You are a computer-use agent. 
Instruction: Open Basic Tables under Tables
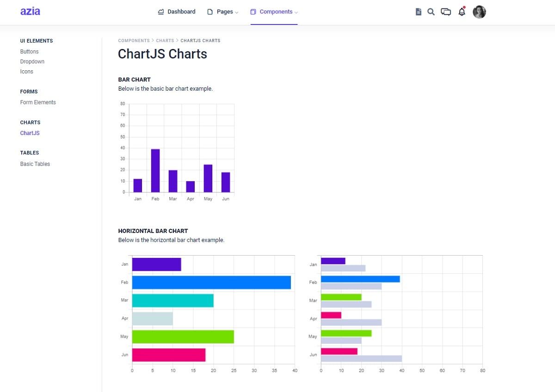pos(35,164)
